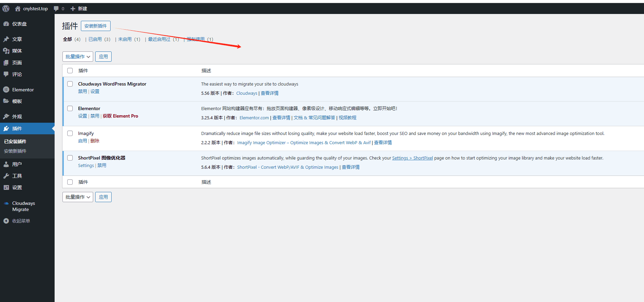Click 删除 under Imagify
This screenshot has height=302, width=644.
coord(95,141)
